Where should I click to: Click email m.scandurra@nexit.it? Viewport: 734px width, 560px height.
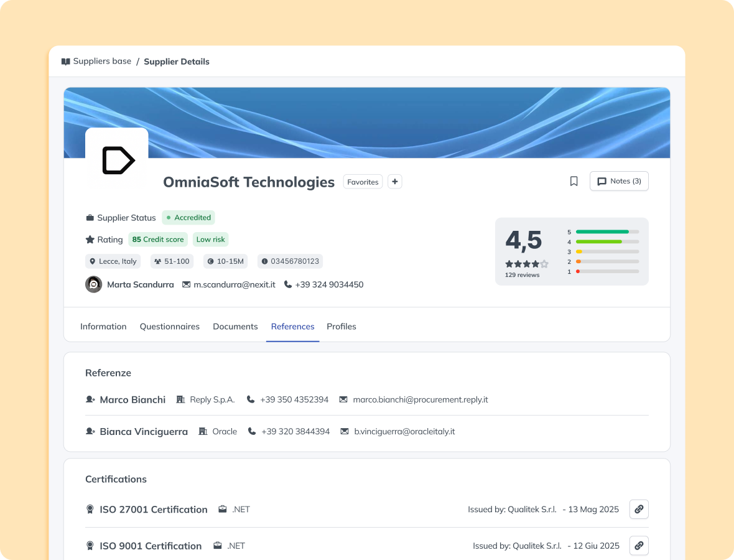tap(234, 284)
